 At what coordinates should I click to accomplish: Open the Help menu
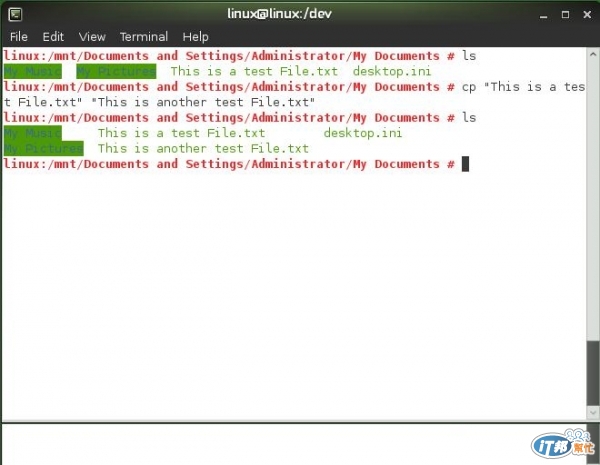[196, 37]
